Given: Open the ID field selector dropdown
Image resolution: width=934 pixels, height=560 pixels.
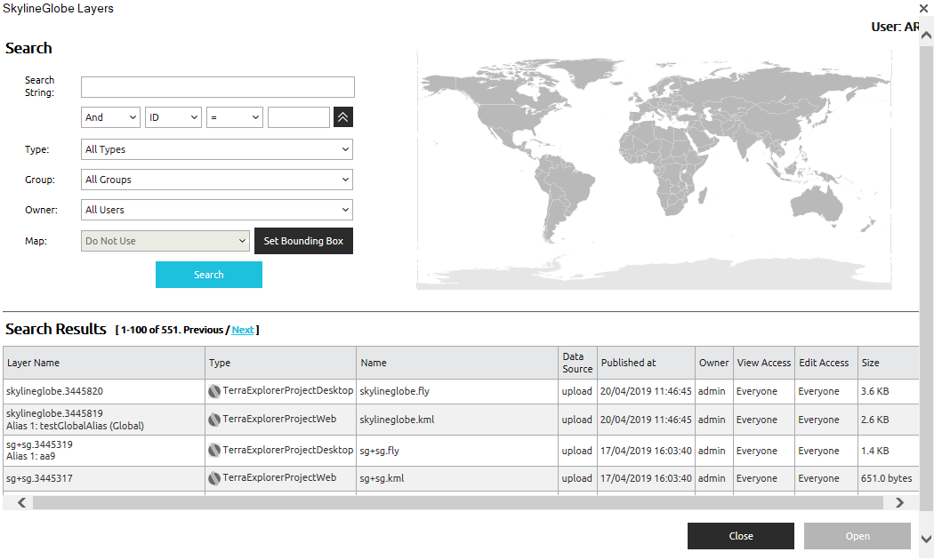Looking at the screenshot, I should 173,116.
